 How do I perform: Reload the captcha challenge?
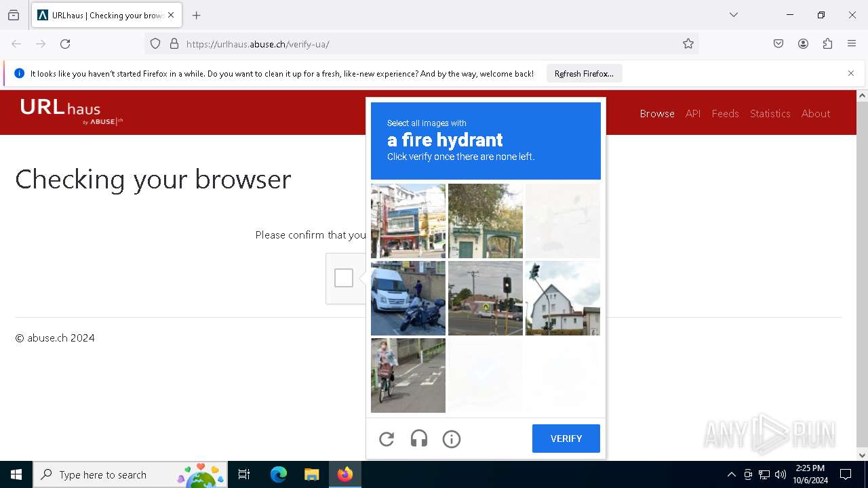(387, 439)
